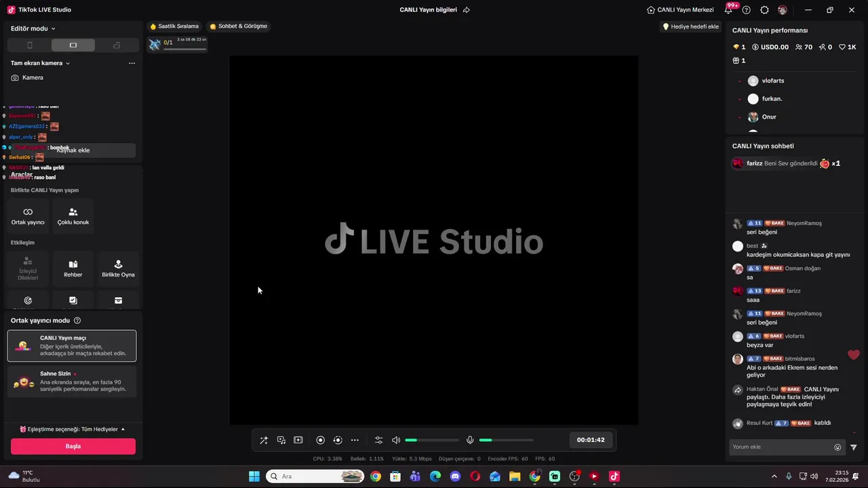Click the clip capture icon in bottom toolbar
This screenshot has height=488, width=868.
pyautogui.click(x=298, y=440)
